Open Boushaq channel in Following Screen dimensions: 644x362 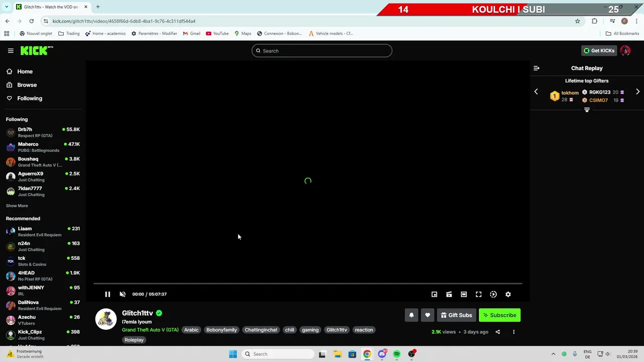43,161
